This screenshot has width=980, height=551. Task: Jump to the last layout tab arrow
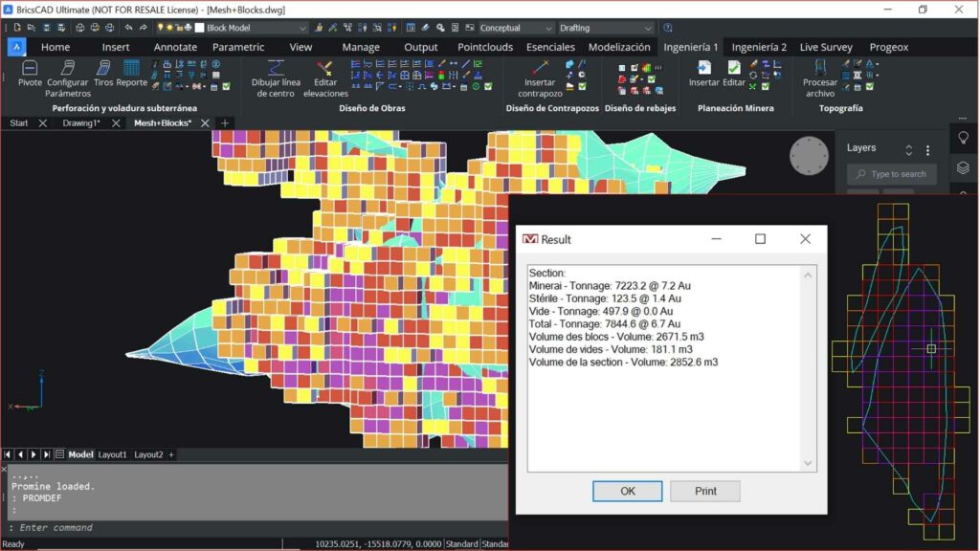(46, 454)
